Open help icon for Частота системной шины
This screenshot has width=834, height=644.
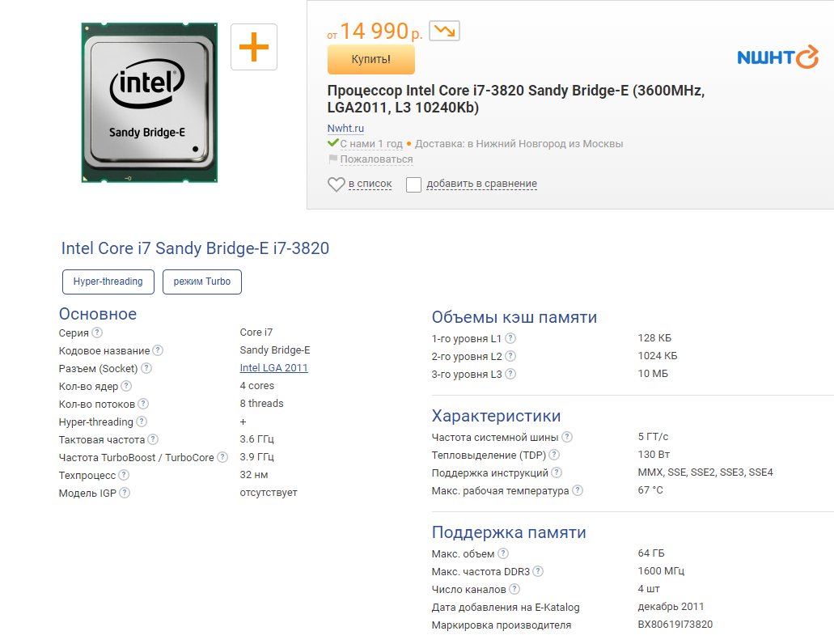(567, 437)
